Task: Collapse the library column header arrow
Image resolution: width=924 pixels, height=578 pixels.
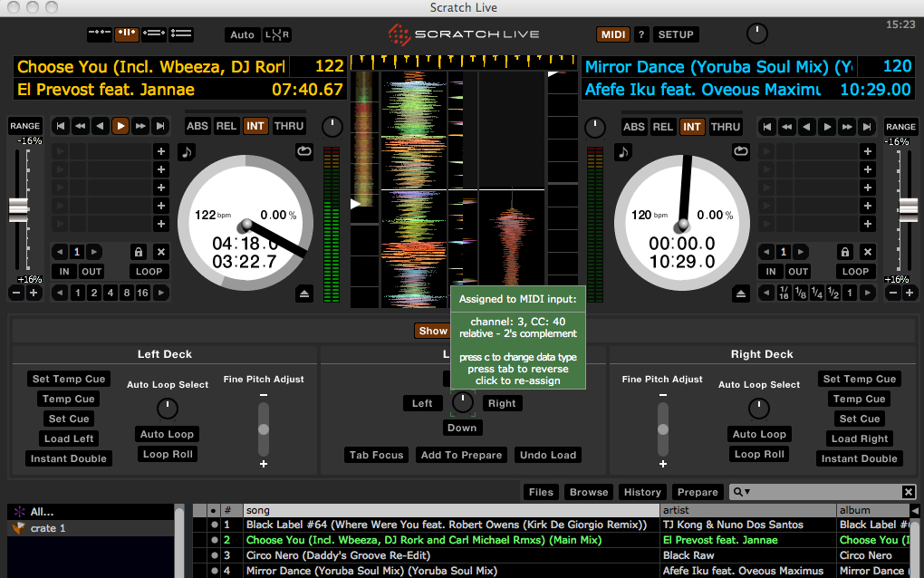Action: point(915,510)
